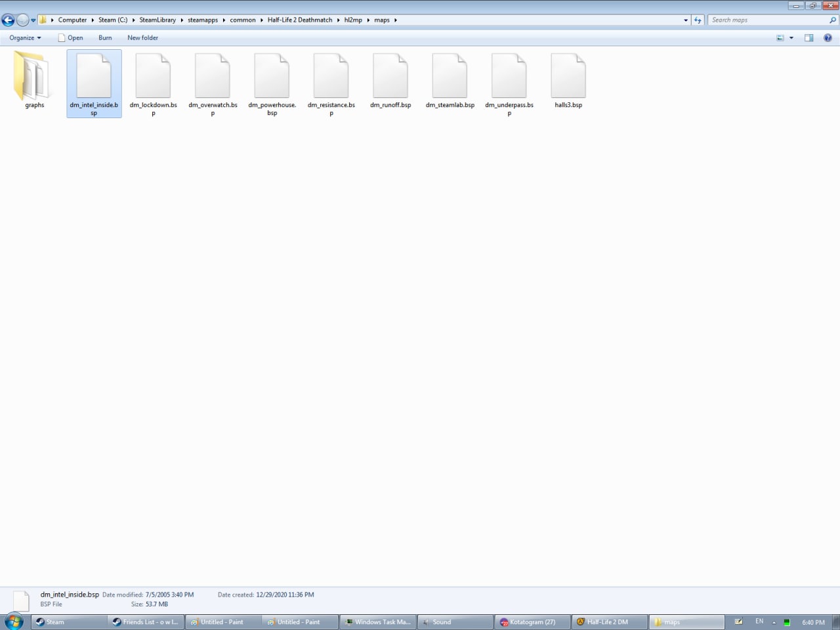840x630 pixels.
Task: Select dm_runoff.bsp file
Action: [x=390, y=80]
